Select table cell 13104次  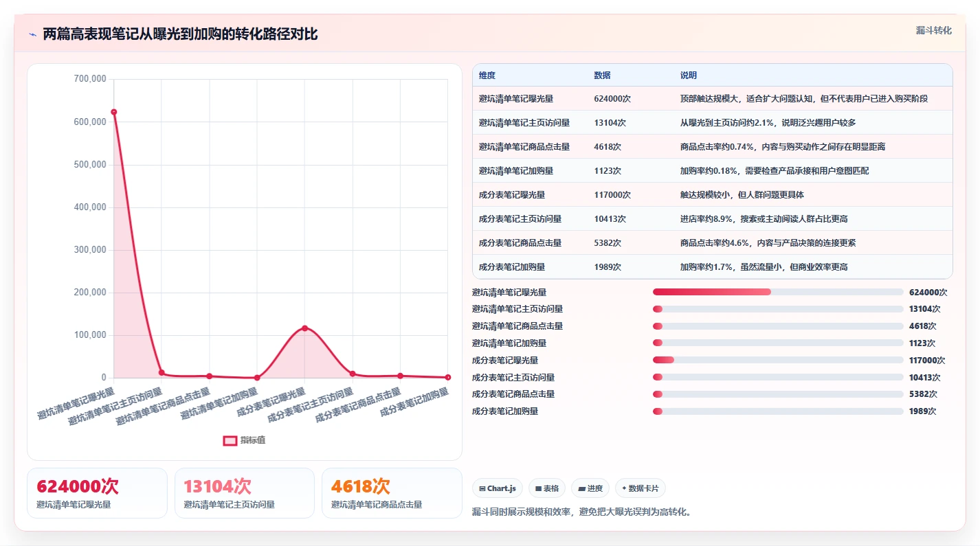click(x=610, y=123)
